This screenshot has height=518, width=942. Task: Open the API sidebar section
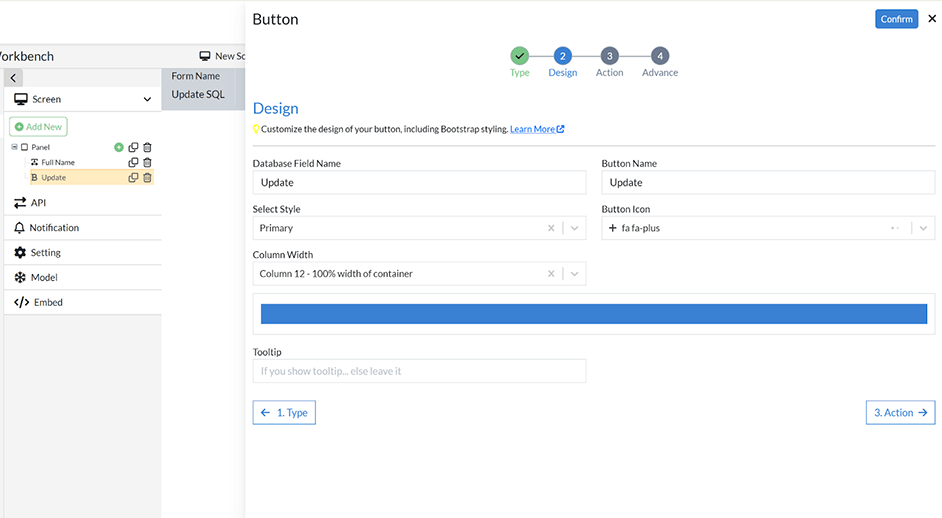click(x=38, y=203)
